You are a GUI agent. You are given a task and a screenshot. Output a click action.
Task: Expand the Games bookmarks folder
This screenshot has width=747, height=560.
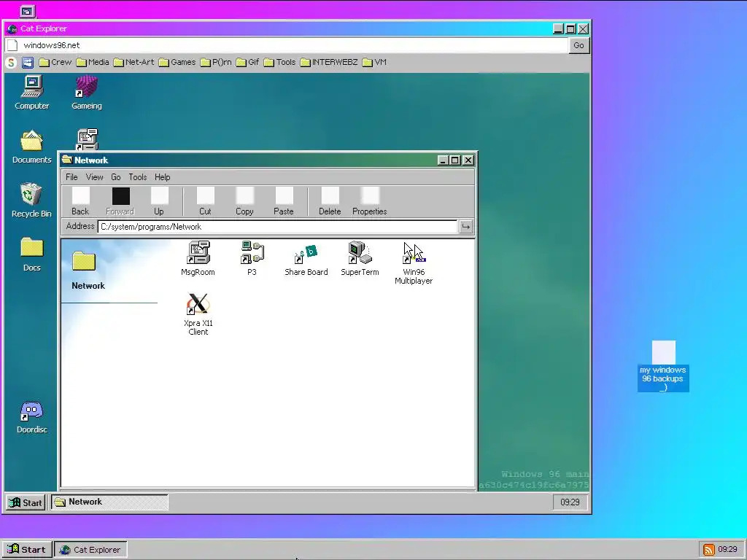[x=177, y=63]
